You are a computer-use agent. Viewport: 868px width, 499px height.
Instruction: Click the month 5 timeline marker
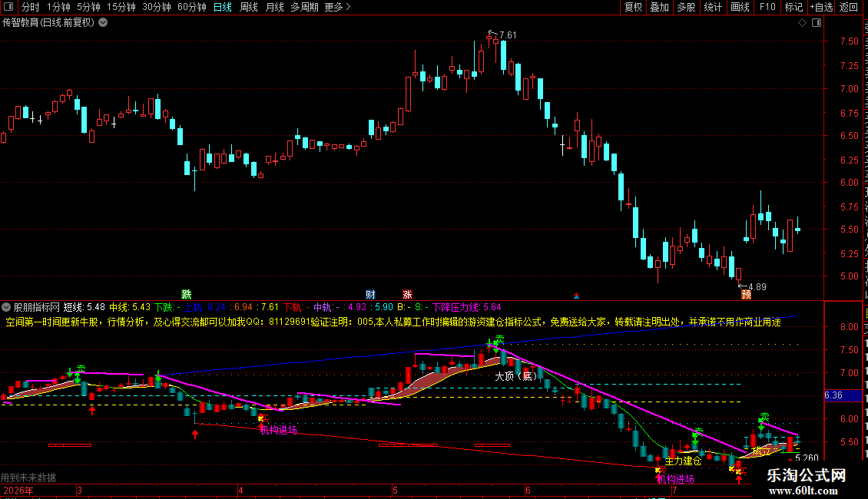[395, 490]
